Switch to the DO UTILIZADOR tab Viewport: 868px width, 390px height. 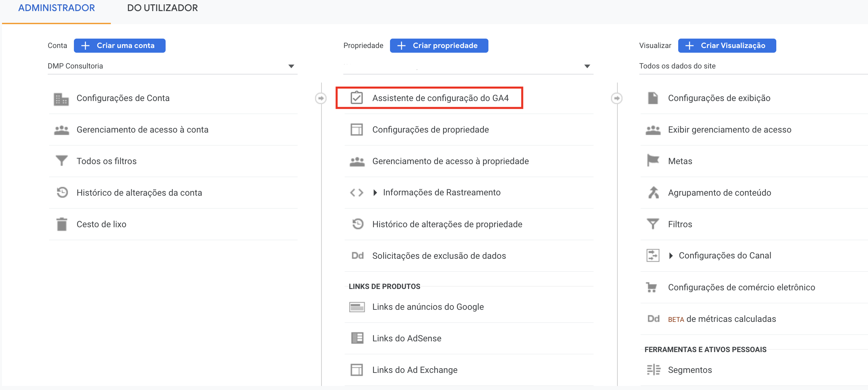pyautogui.click(x=162, y=8)
